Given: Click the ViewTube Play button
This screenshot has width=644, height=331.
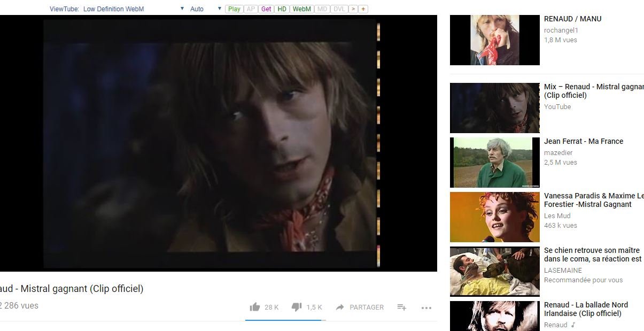Looking at the screenshot, I should pyautogui.click(x=234, y=9).
